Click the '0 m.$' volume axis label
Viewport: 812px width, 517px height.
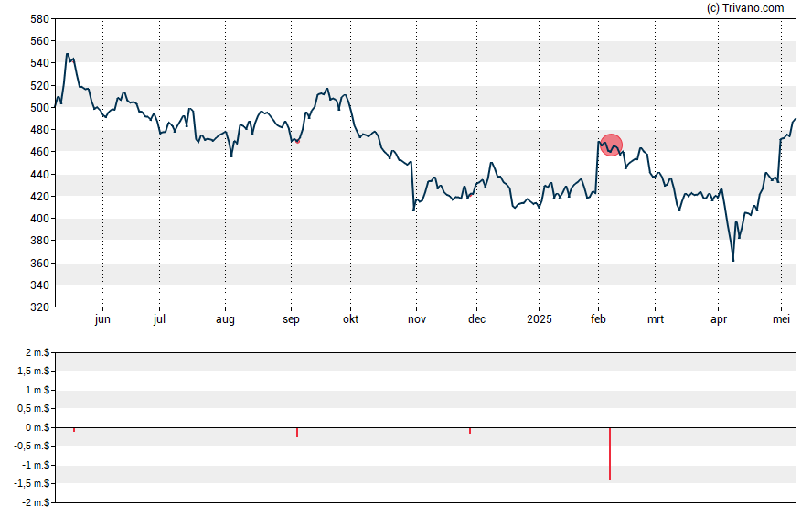click(x=37, y=427)
